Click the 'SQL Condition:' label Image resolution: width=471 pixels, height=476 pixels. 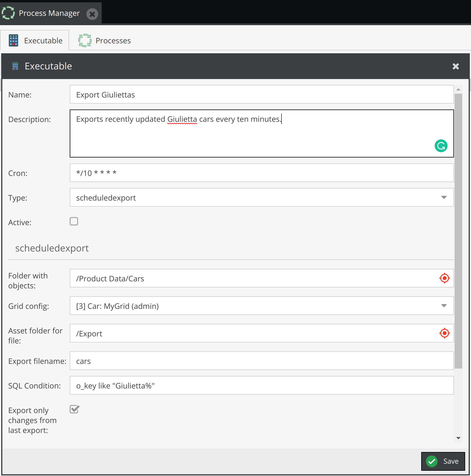pos(35,386)
